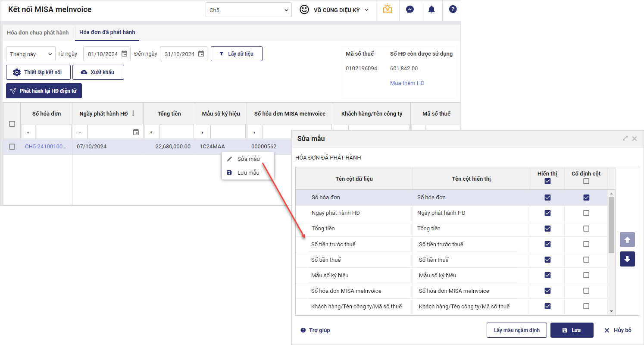Open notifications bell icon
Screen dimensions: 644x345
431,9
